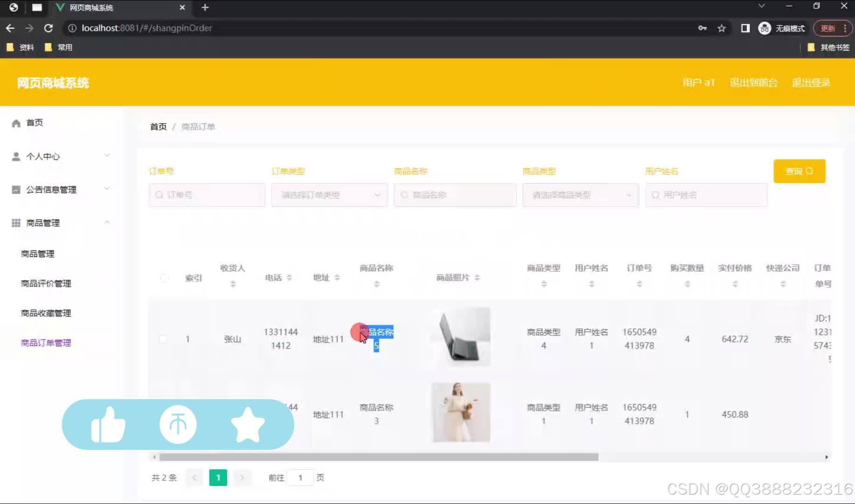Collapse the 商品管理 submenu chevron
This screenshot has height=504, width=855.
(x=107, y=223)
